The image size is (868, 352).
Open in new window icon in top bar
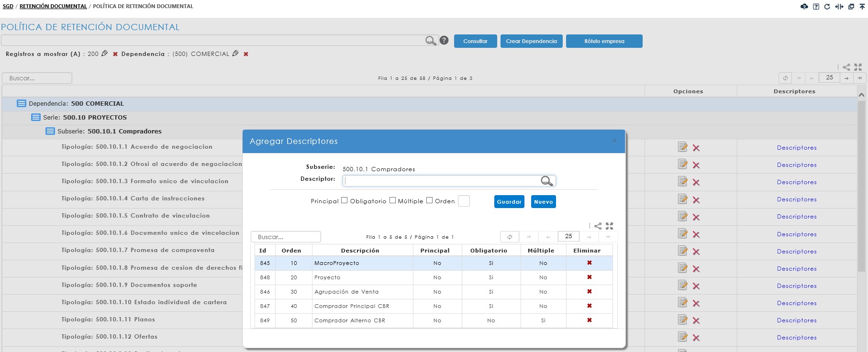pyautogui.click(x=851, y=6)
